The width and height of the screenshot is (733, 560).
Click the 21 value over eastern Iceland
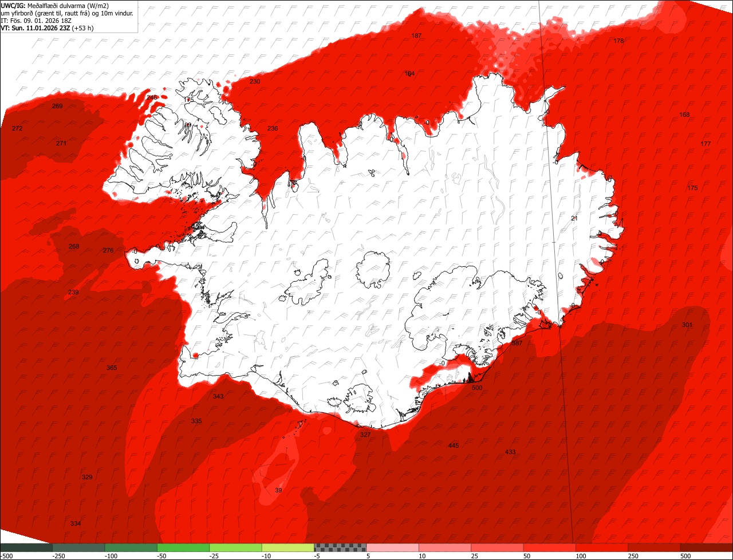(x=574, y=218)
